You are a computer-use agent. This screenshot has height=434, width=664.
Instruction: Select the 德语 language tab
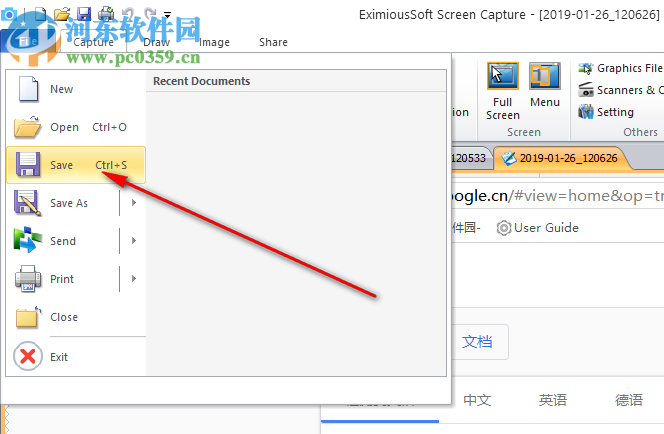click(629, 400)
